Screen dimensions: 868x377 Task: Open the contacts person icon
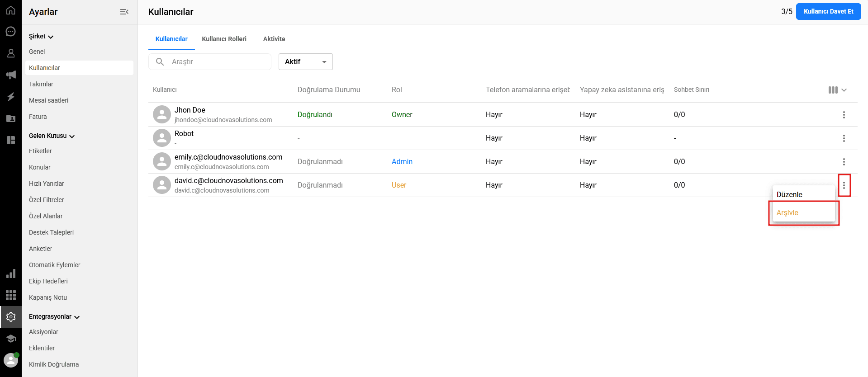(x=11, y=53)
